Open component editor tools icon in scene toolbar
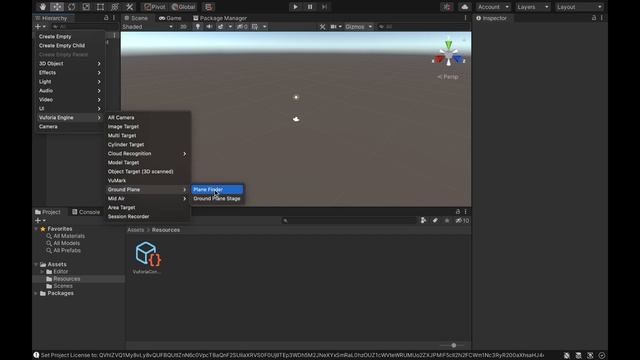The width and height of the screenshot is (640, 360). coord(322,27)
